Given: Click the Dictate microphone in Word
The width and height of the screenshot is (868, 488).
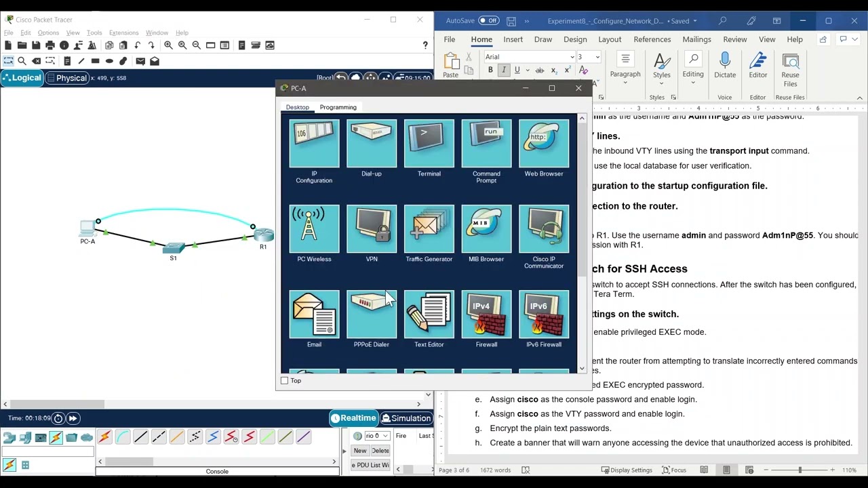Looking at the screenshot, I should [725, 66].
